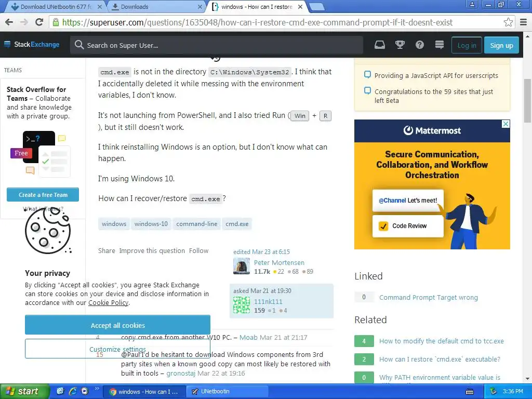
Task: Launch Internet Explorer from quick launch
Action: pyautogui.click(x=73, y=391)
